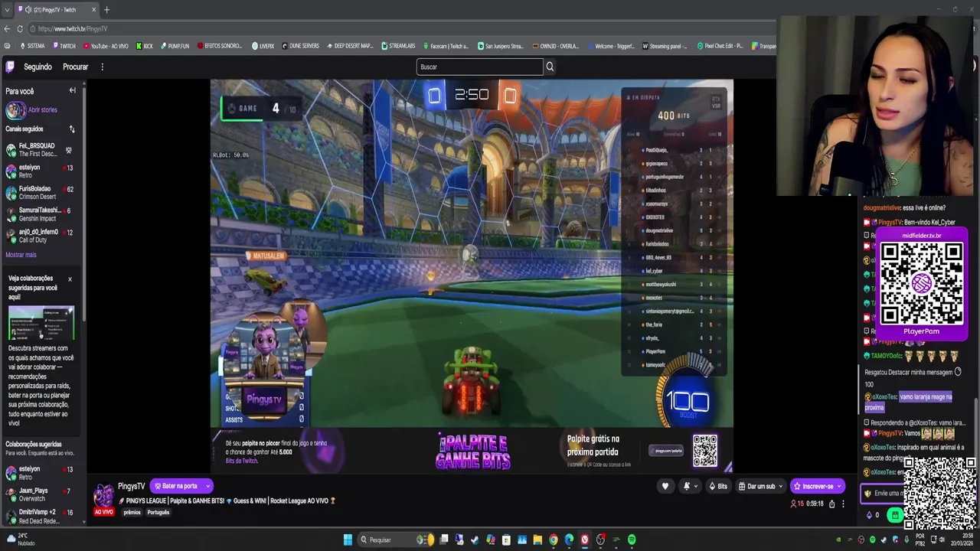The width and height of the screenshot is (980, 551).
Task: Click the stream video player
Action: click(x=472, y=275)
